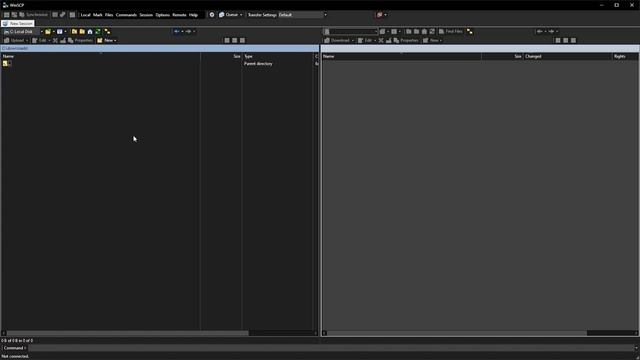
Task: Click local panel New button
Action: pyautogui.click(x=104, y=40)
